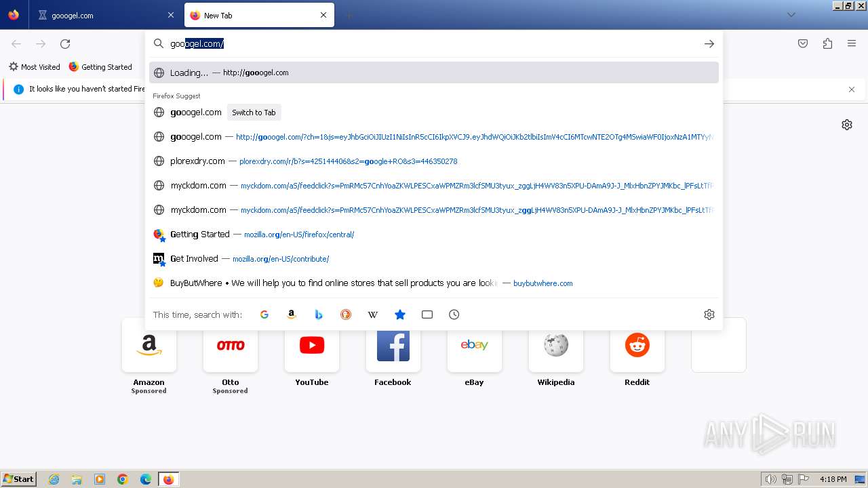Launch Internet Explorer from taskbar

click(54, 479)
